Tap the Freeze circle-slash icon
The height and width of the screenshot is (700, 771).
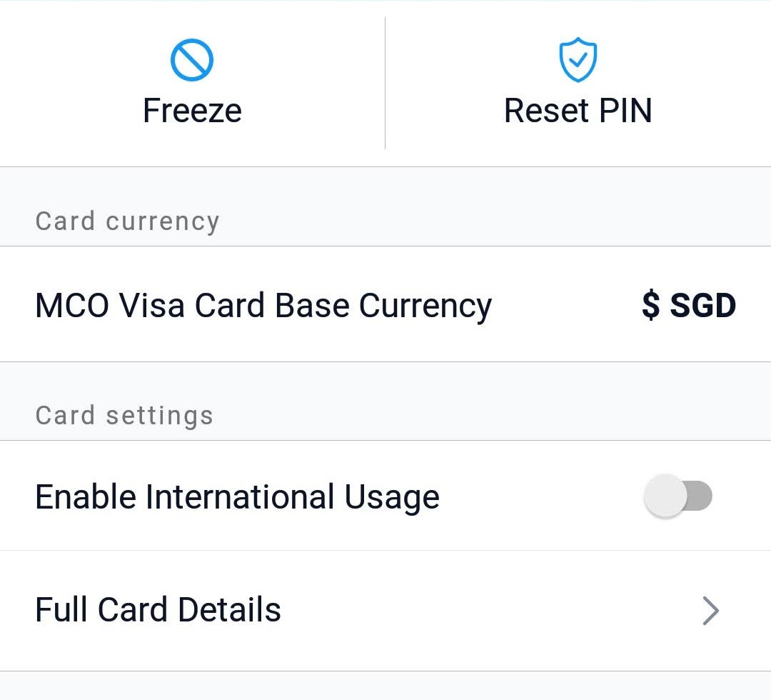(192, 60)
